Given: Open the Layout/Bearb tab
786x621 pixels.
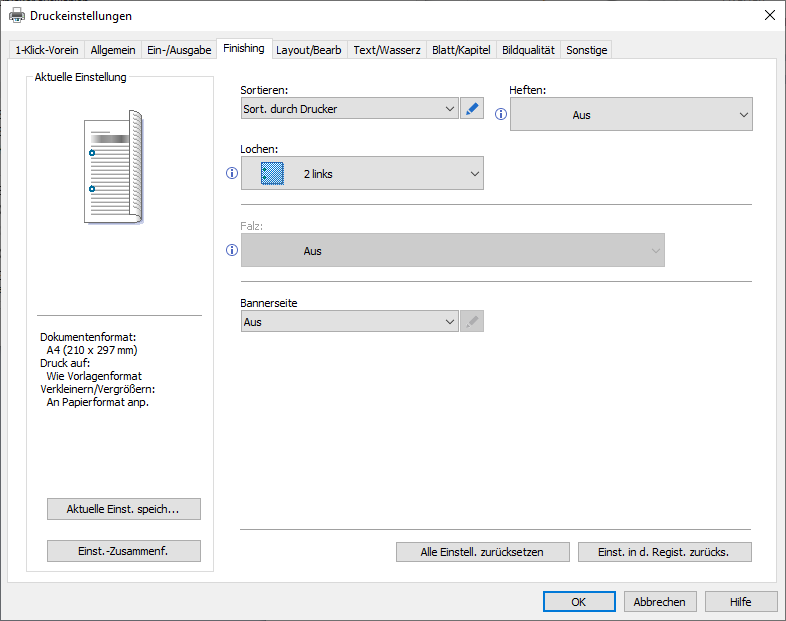Looking at the screenshot, I should [x=309, y=50].
